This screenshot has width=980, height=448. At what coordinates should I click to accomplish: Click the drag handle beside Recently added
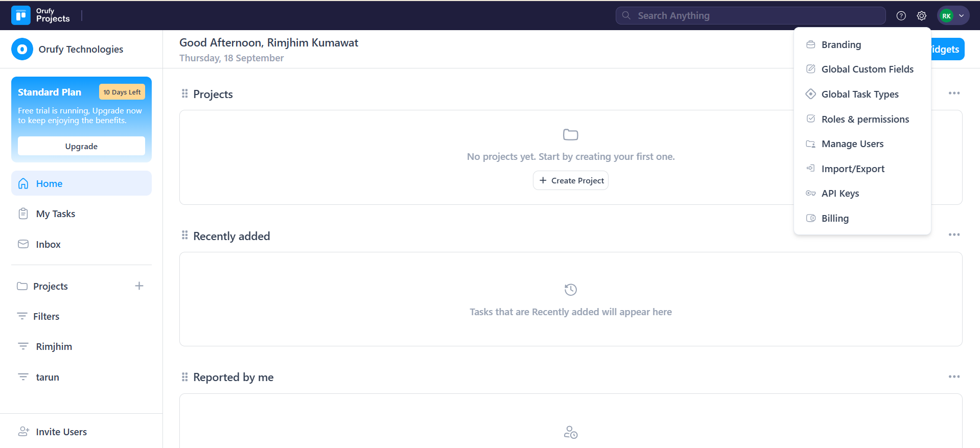click(x=184, y=235)
